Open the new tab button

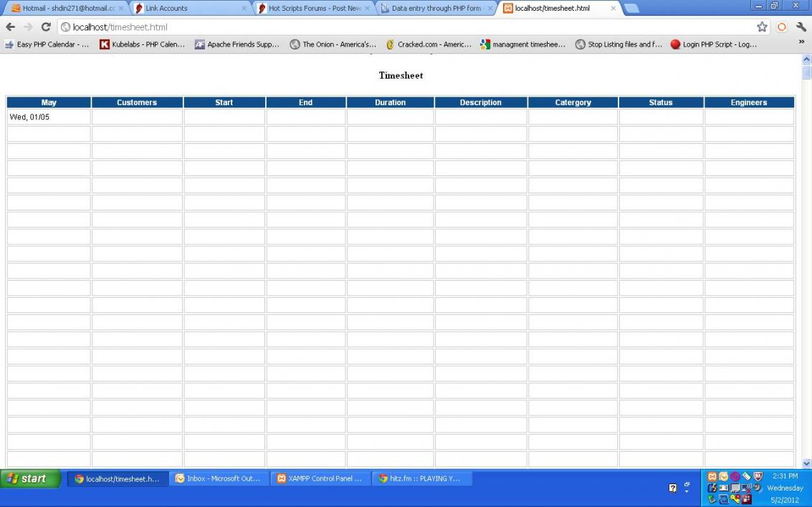pyautogui.click(x=631, y=9)
